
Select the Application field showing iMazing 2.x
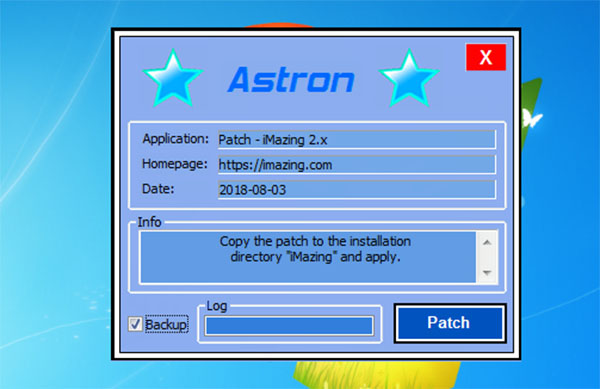click(x=357, y=140)
